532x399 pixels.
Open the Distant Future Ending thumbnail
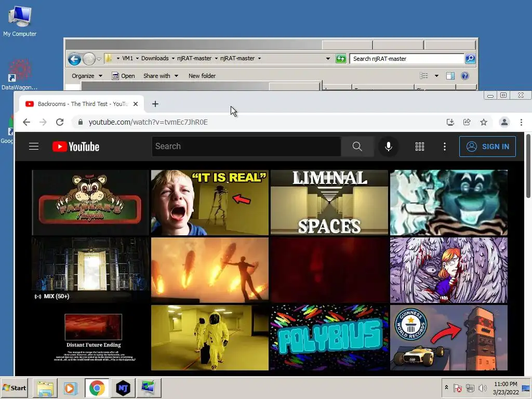(90, 338)
